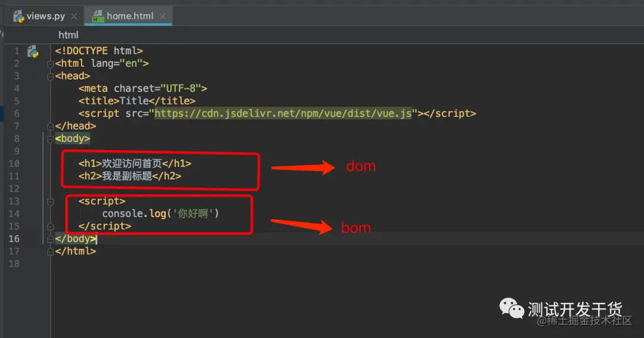The image size is (644, 338).
Task: Open the vue.js CDN URL link
Action: tap(283, 113)
